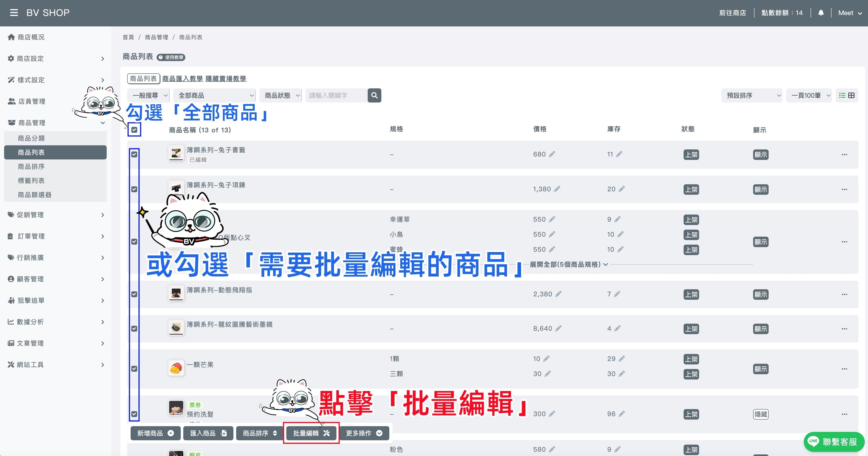
Task: Uncheck the 薄鋼系列-兔子書籤 checkbox
Action: (x=134, y=154)
